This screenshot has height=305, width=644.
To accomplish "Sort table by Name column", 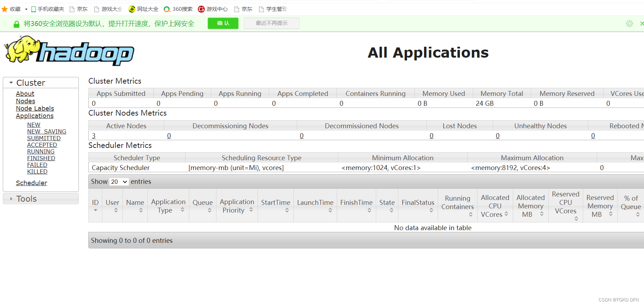I will tap(141, 210).
